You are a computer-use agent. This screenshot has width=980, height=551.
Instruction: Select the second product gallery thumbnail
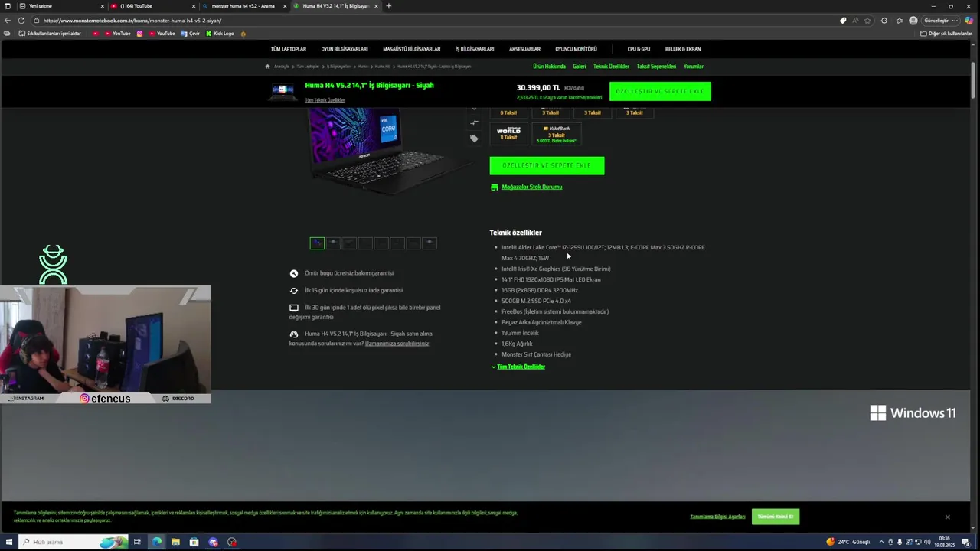(333, 243)
